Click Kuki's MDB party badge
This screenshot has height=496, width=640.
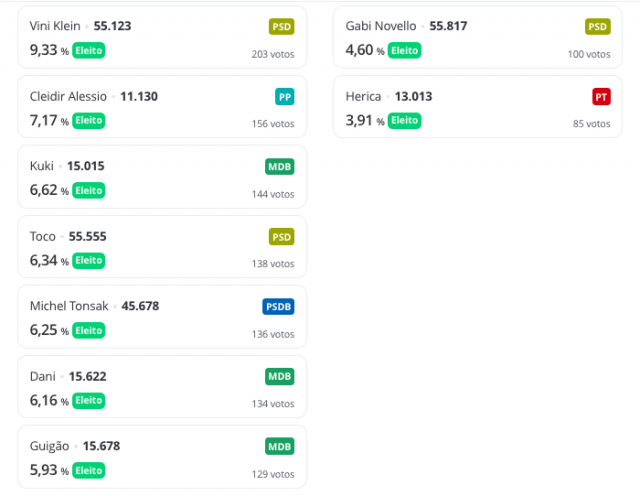point(280,167)
